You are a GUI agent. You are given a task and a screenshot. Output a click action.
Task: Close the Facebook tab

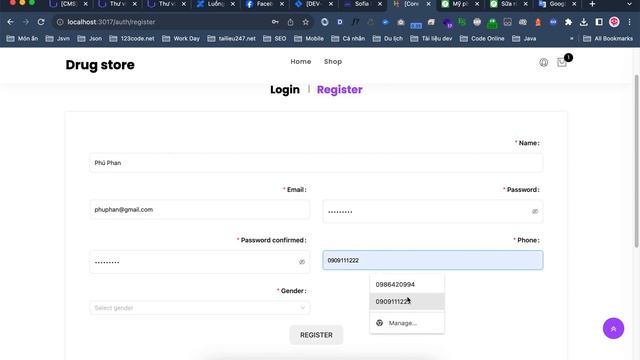[x=282, y=4]
